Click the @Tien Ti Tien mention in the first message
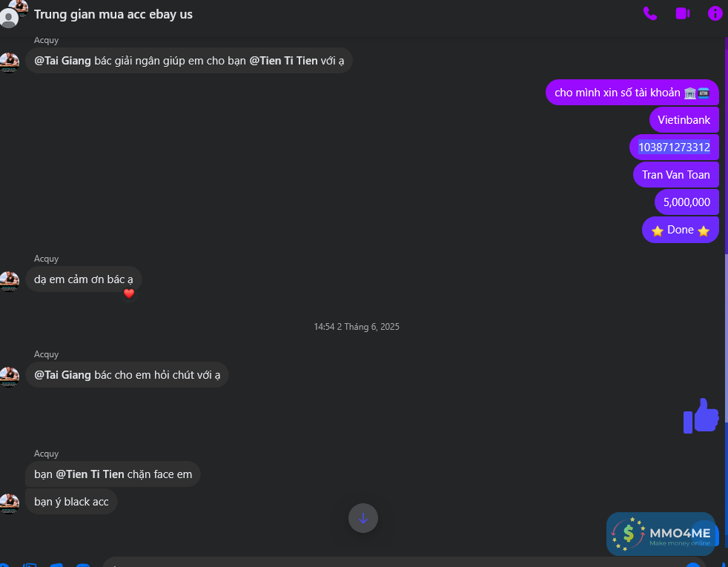This screenshot has width=728, height=567. [283, 61]
